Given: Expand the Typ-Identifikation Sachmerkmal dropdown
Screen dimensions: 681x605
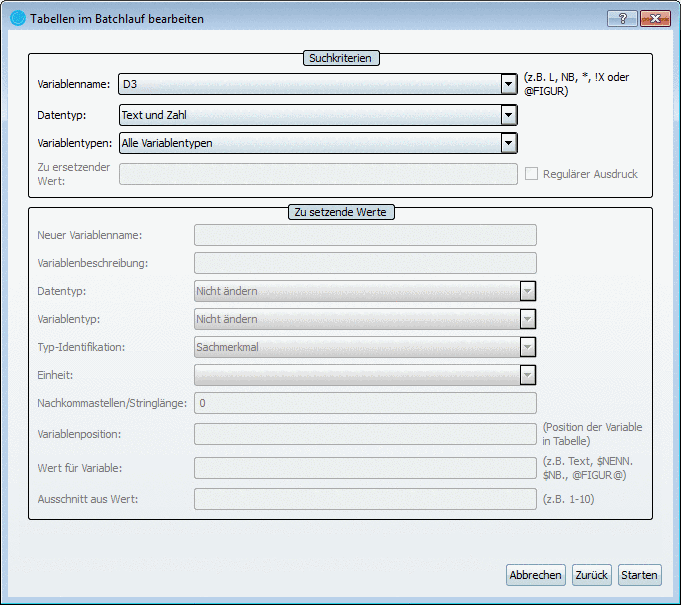Looking at the screenshot, I should [528, 347].
